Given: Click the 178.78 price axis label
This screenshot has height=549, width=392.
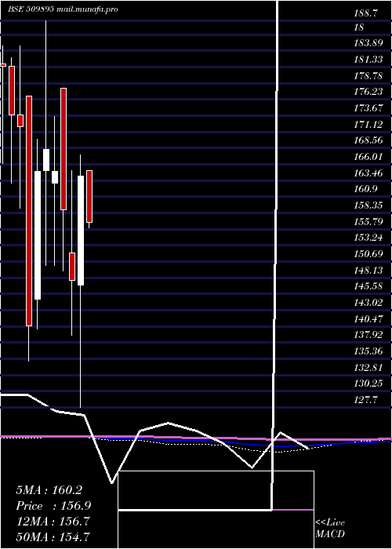Looking at the screenshot, I should tap(368, 75).
